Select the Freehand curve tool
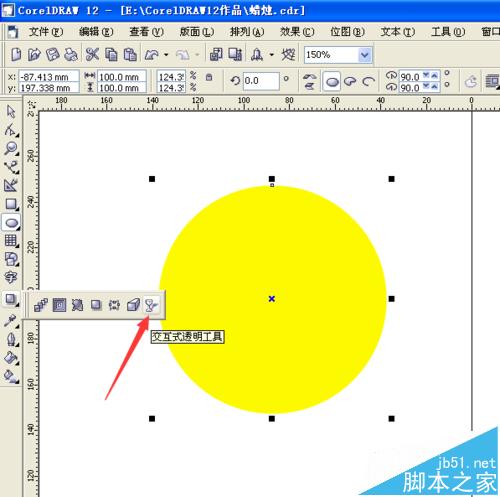Viewport: 500px width, 497px height. pos(12,167)
